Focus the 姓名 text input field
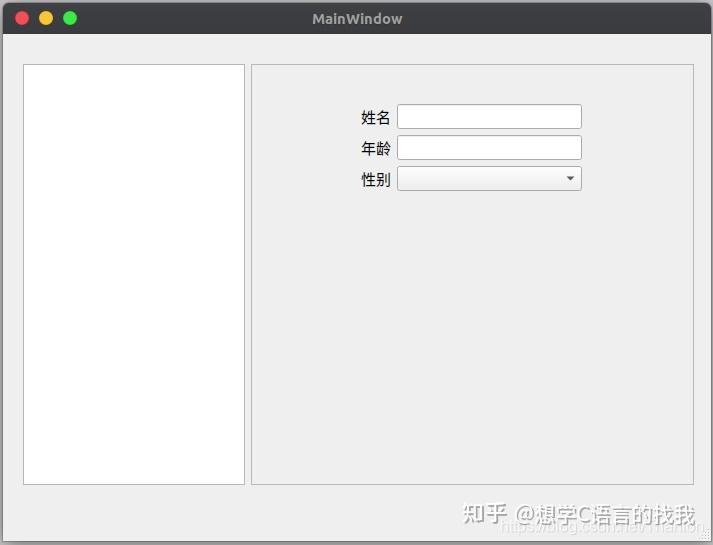The width and height of the screenshot is (713, 545). 489,117
